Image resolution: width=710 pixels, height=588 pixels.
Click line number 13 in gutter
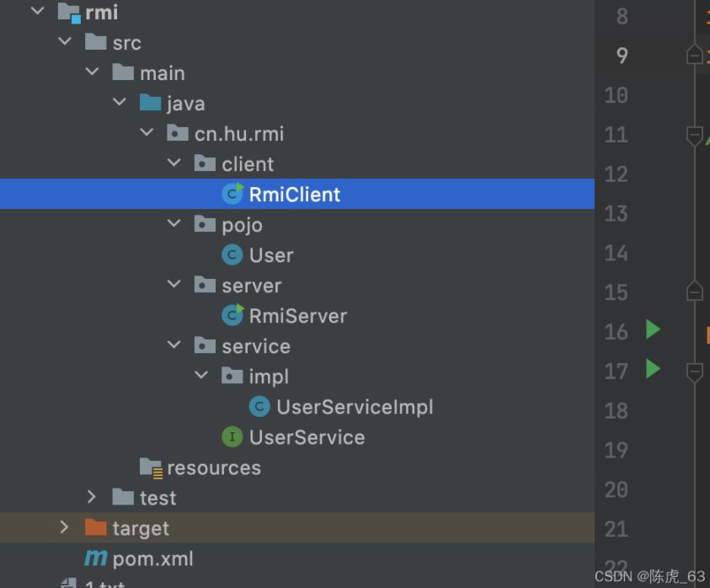point(616,213)
